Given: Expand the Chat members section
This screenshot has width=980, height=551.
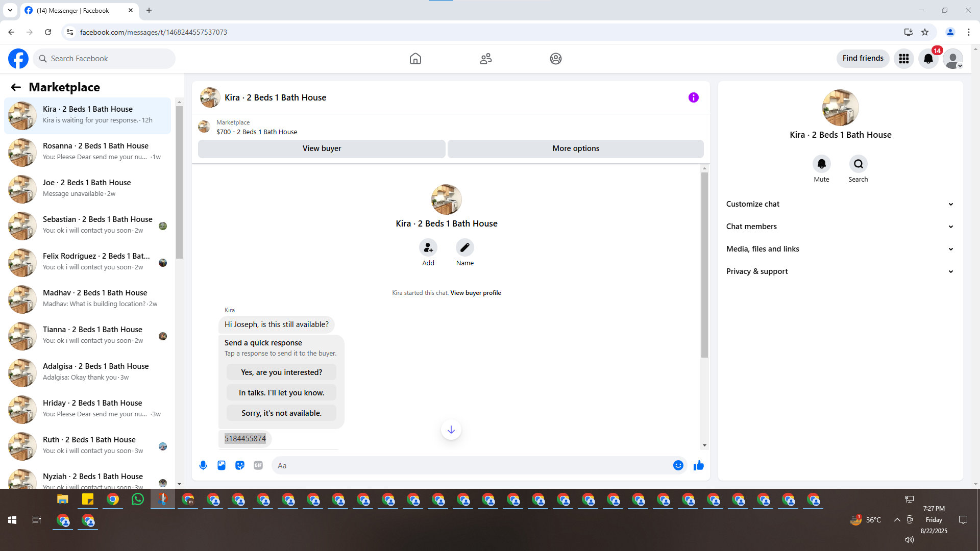Looking at the screenshot, I should [x=840, y=227].
